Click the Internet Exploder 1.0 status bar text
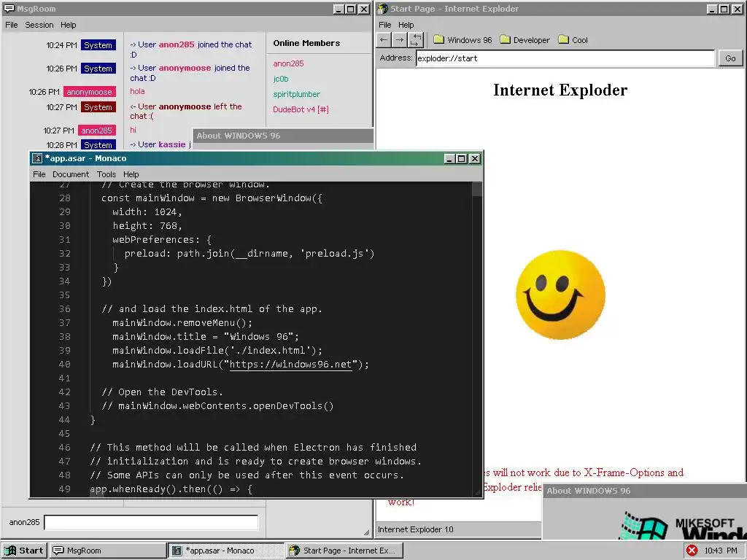Image resolution: width=747 pixels, height=560 pixels. coord(415,529)
